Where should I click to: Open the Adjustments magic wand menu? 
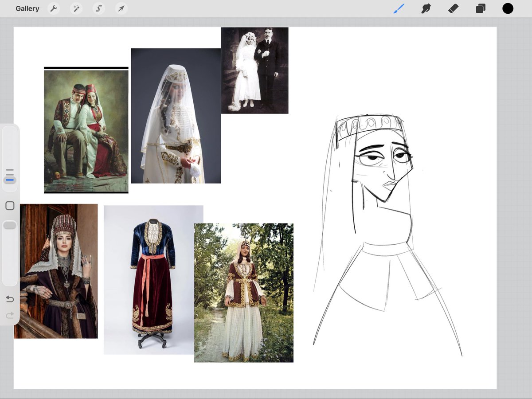[76, 8]
